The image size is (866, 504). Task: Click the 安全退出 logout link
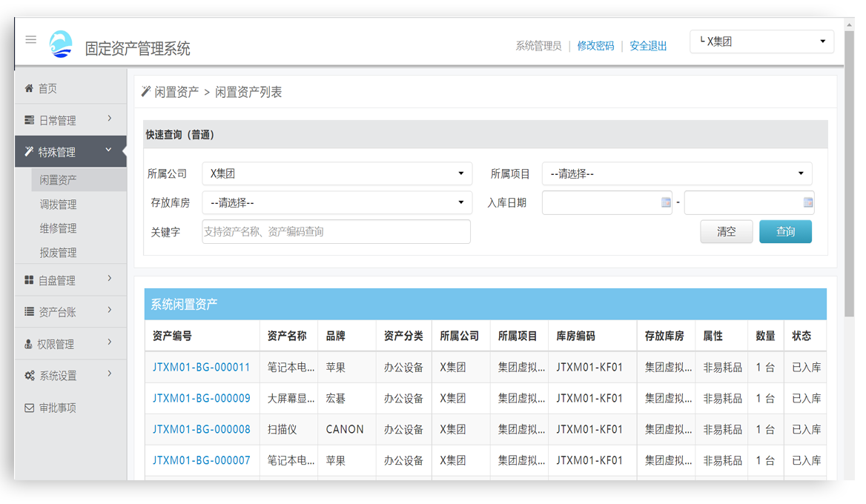coord(647,46)
